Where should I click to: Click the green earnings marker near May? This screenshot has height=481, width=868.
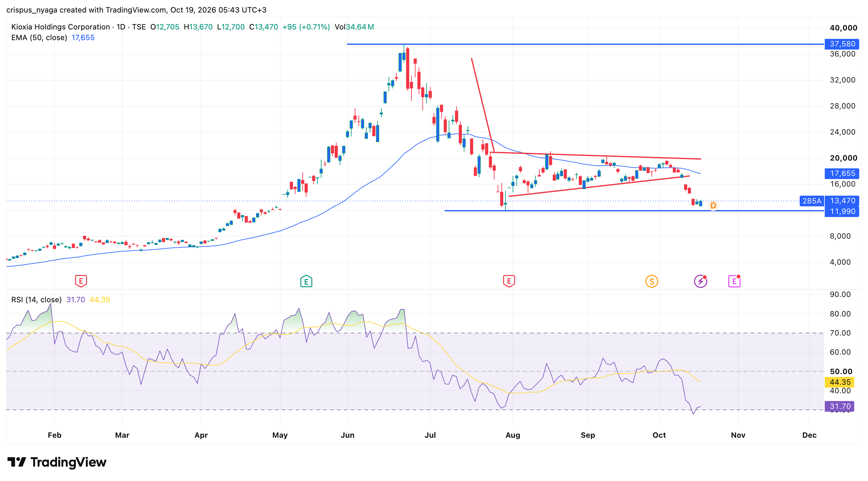[x=306, y=281]
